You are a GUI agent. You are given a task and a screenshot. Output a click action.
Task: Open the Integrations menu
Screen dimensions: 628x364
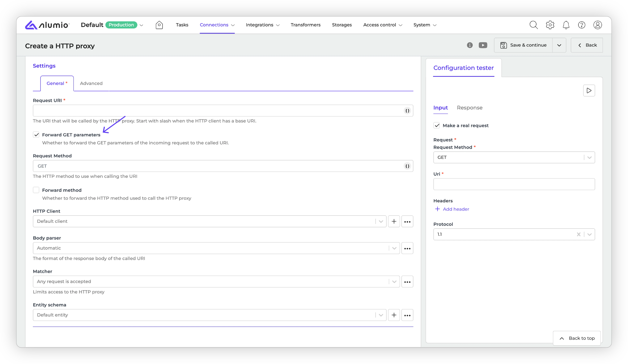coord(262,25)
